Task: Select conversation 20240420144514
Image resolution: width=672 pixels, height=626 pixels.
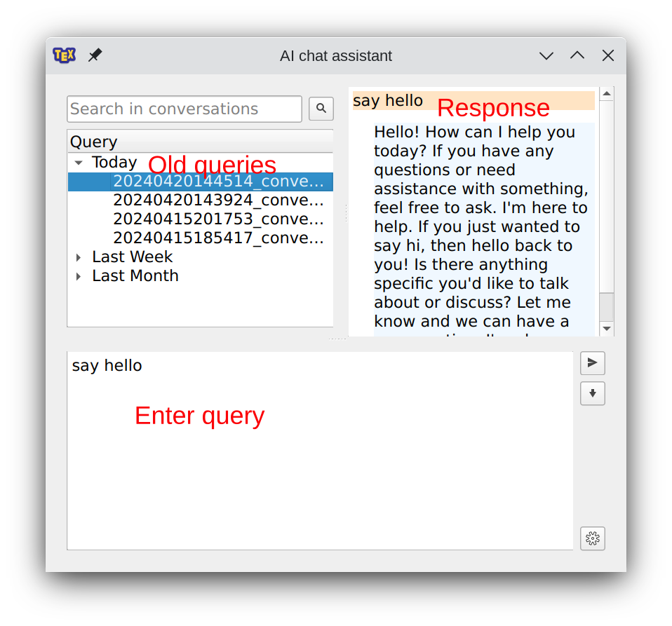Action: pyautogui.click(x=217, y=182)
